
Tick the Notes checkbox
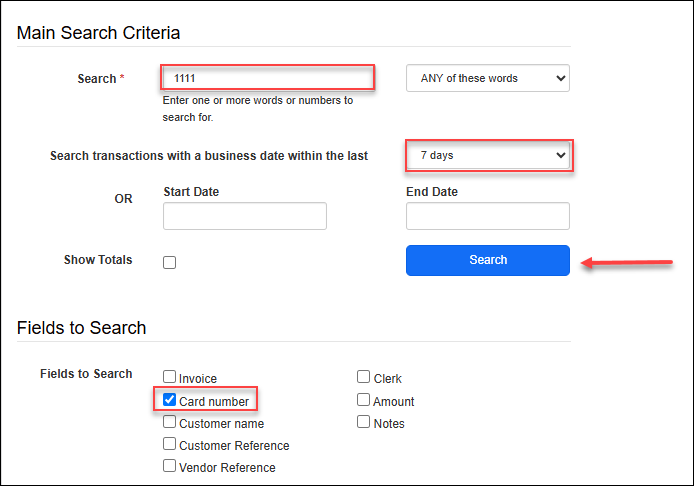(364, 423)
